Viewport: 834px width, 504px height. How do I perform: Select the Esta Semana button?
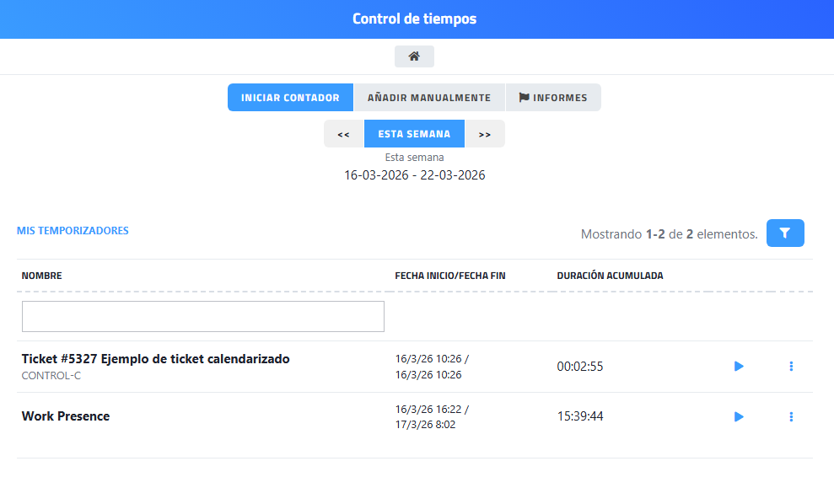point(414,134)
